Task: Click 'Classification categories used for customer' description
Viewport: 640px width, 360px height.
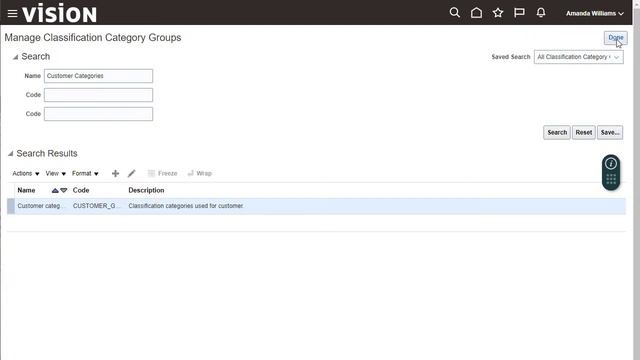Action: 186,206
